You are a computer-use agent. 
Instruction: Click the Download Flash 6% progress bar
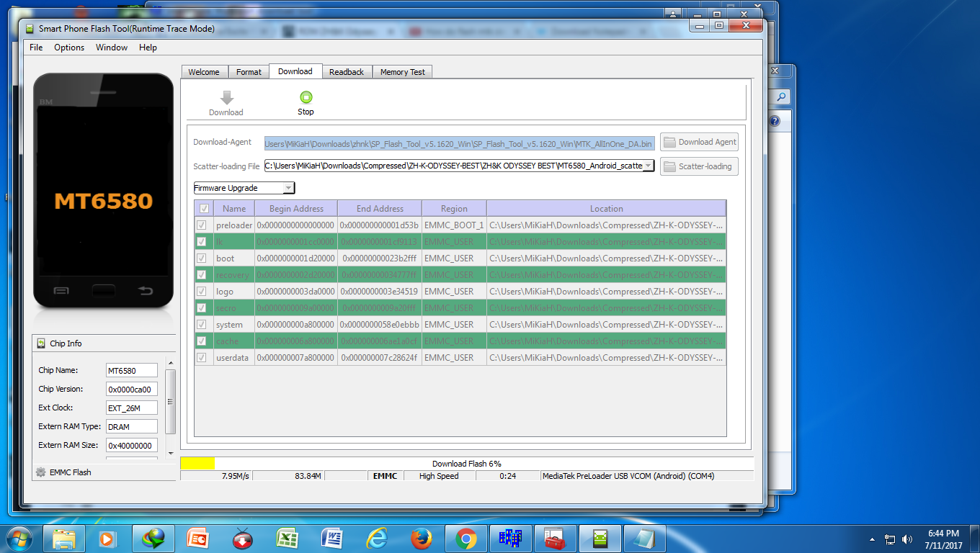[x=467, y=464]
